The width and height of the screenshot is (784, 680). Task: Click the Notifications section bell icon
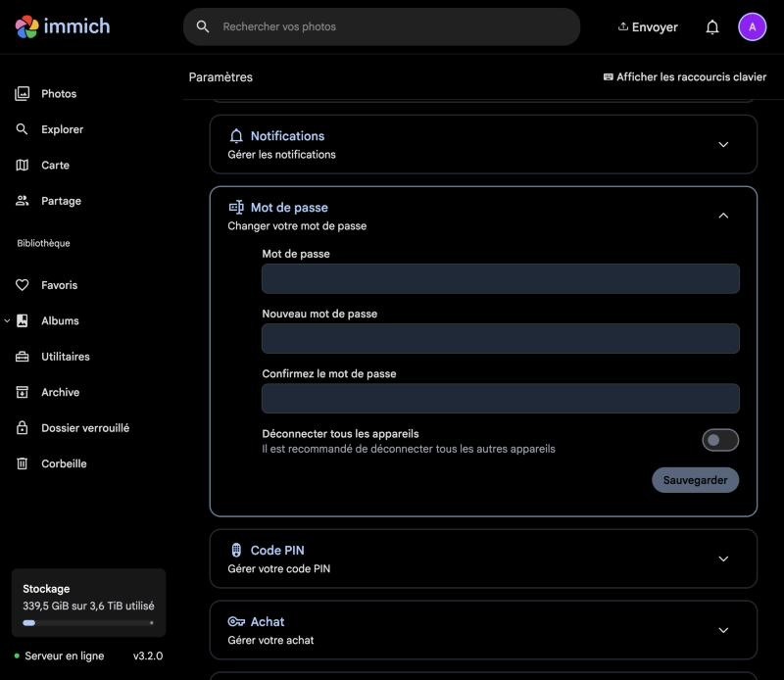(236, 136)
